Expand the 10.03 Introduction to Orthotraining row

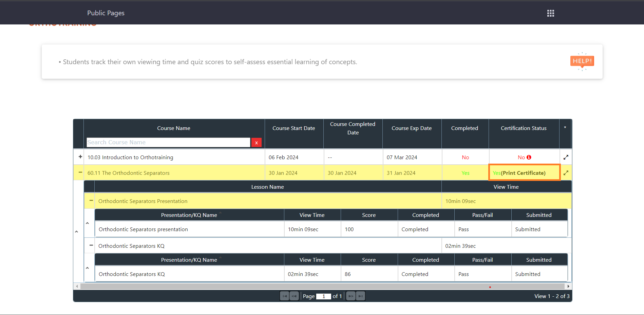coord(80,157)
